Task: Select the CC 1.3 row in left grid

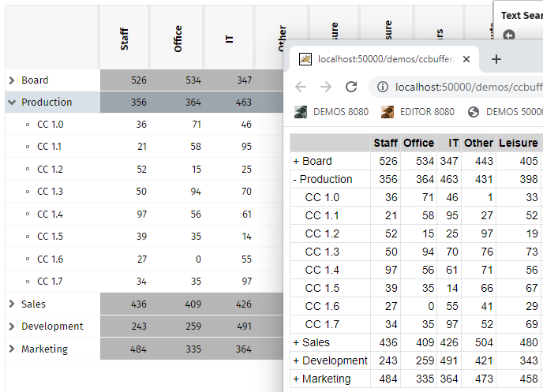Action: 50,192
